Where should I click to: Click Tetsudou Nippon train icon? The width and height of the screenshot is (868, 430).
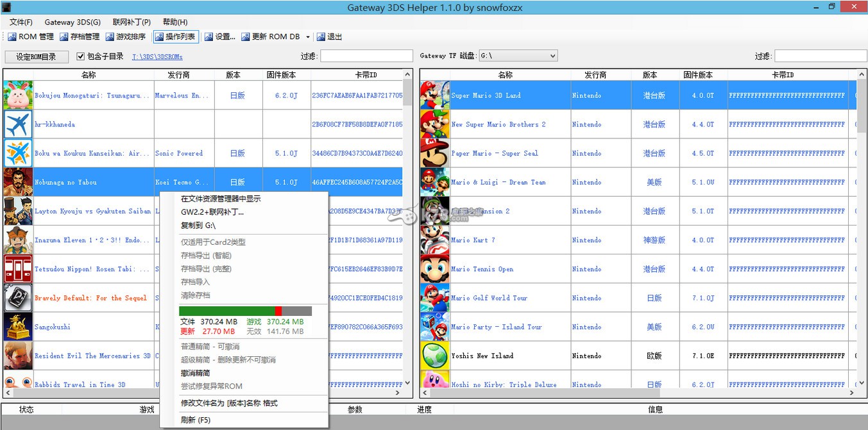[18, 269]
